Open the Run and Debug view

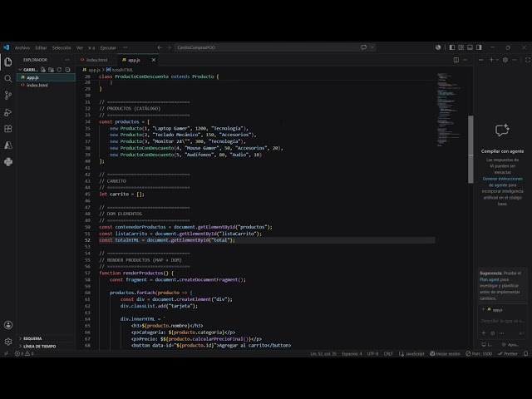8,112
